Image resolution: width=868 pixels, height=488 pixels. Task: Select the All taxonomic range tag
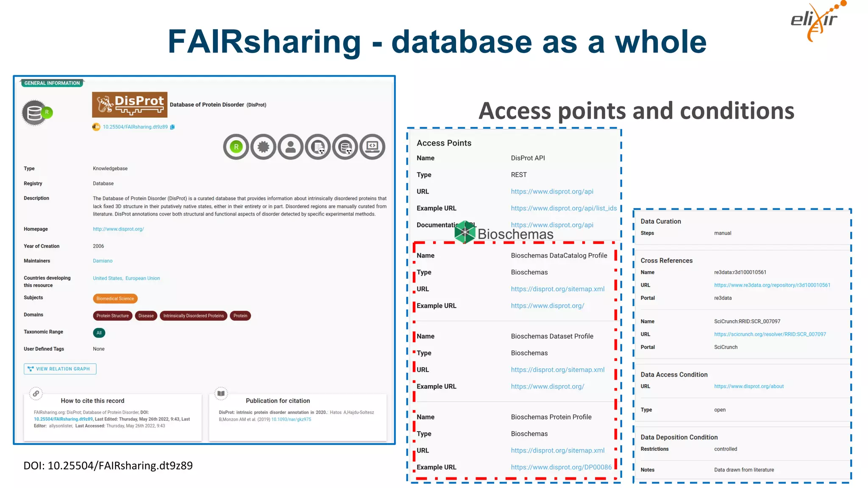coord(99,333)
